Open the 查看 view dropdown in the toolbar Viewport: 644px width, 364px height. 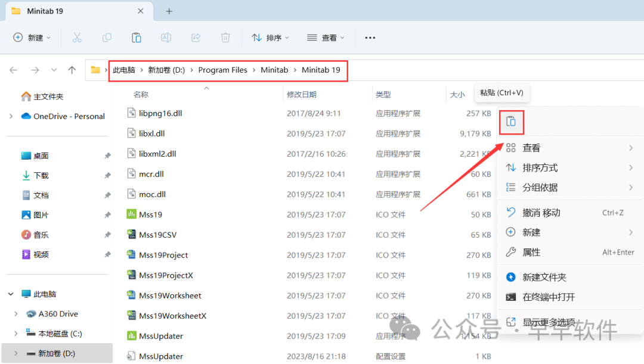tap(326, 38)
